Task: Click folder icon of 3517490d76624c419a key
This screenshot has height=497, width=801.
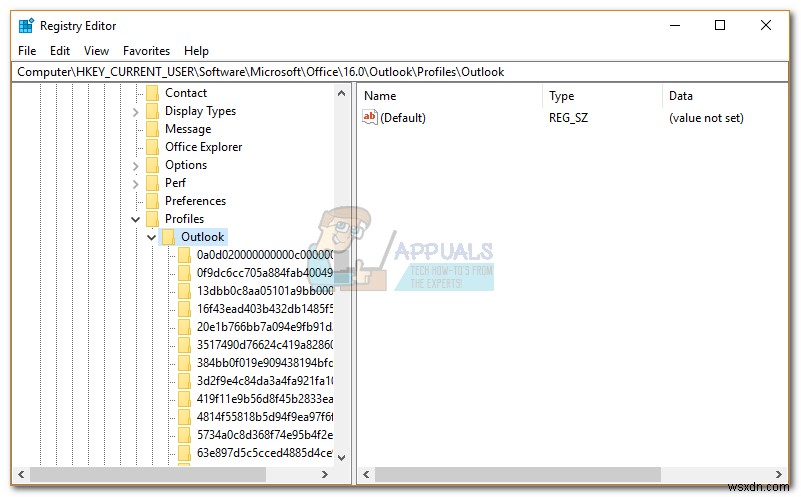Action: coord(184,345)
